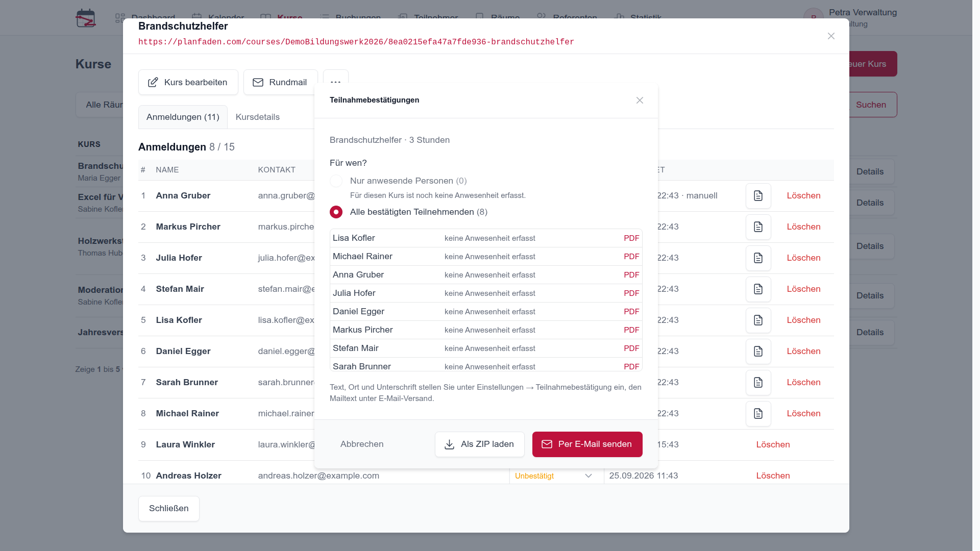Download confirmations with 'Als ZIP laden'

(479, 444)
